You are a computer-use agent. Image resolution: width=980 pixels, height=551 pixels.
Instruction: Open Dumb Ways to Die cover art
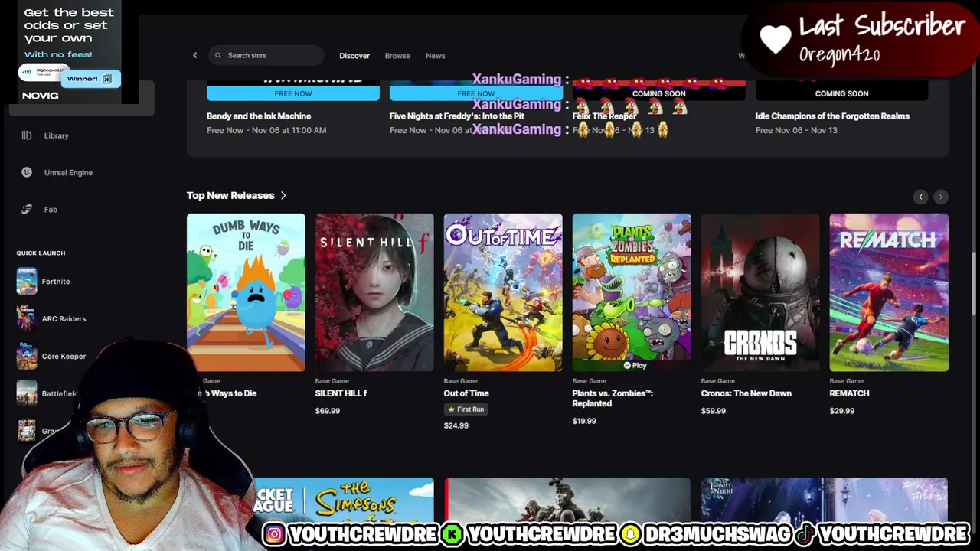pos(246,292)
